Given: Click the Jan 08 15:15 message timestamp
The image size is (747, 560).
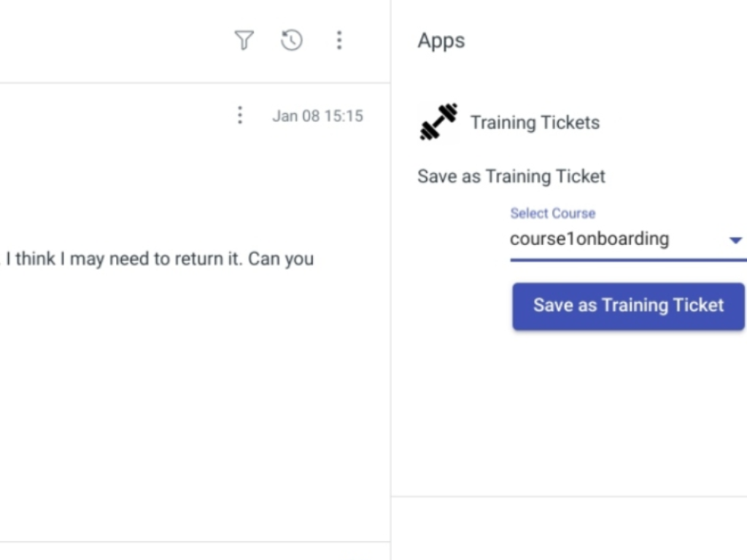Looking at the screenshot, I should 317,116.
